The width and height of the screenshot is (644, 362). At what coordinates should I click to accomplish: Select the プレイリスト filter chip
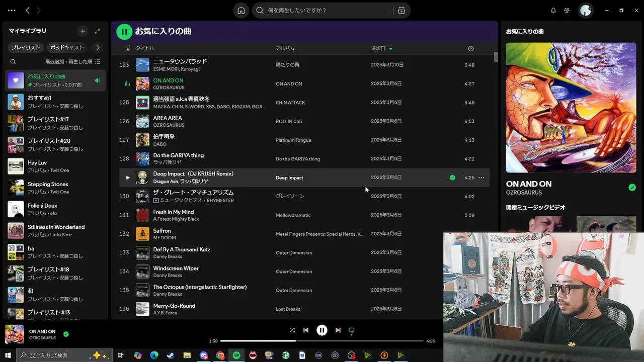(26, 47)
